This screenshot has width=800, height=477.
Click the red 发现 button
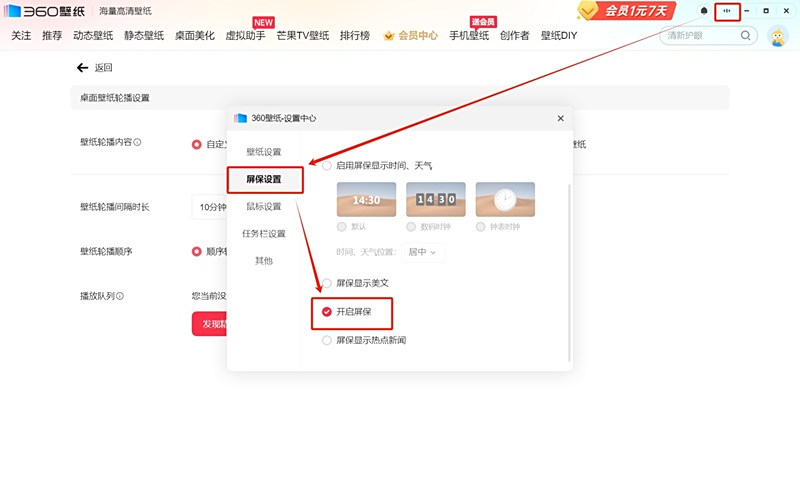[210, 324]
